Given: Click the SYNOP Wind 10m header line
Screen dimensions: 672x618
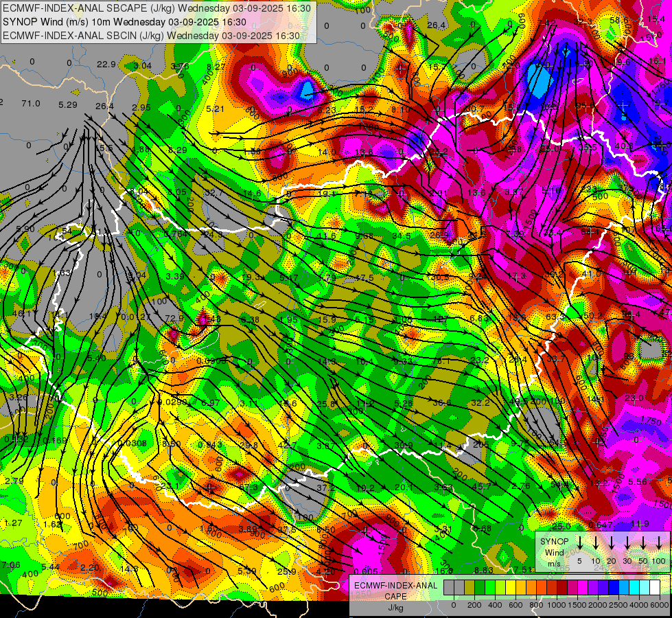Looking at the screenshot, I should coord(124,22).
